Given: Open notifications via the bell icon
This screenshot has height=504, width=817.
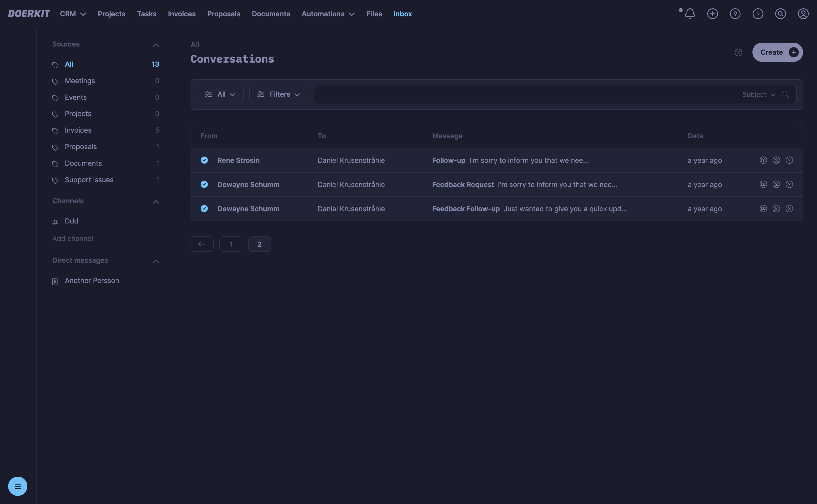Looking at the screenshot, I should 690,14.
